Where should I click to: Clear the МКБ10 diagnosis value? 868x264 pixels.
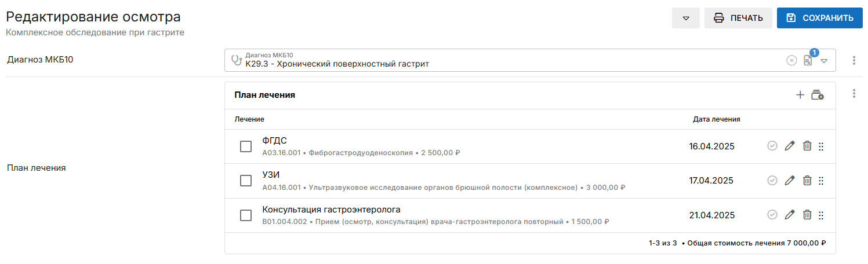click(x=791, y=61)
